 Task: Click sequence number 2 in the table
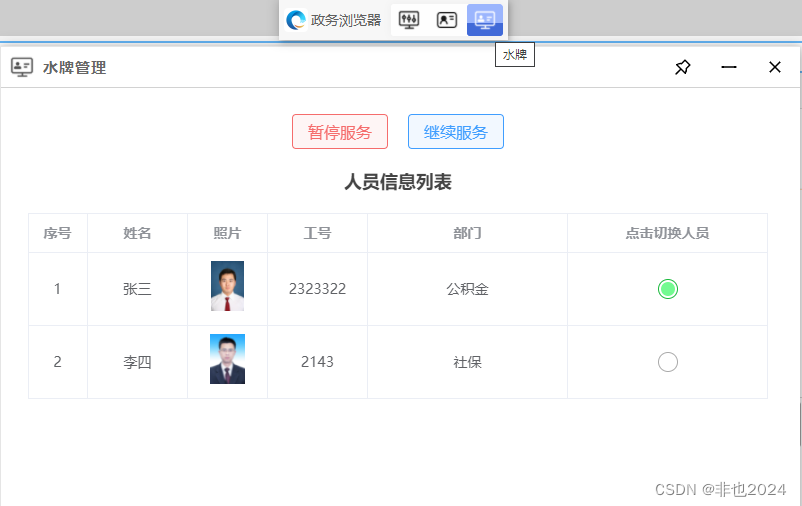[x=57, y=362]
